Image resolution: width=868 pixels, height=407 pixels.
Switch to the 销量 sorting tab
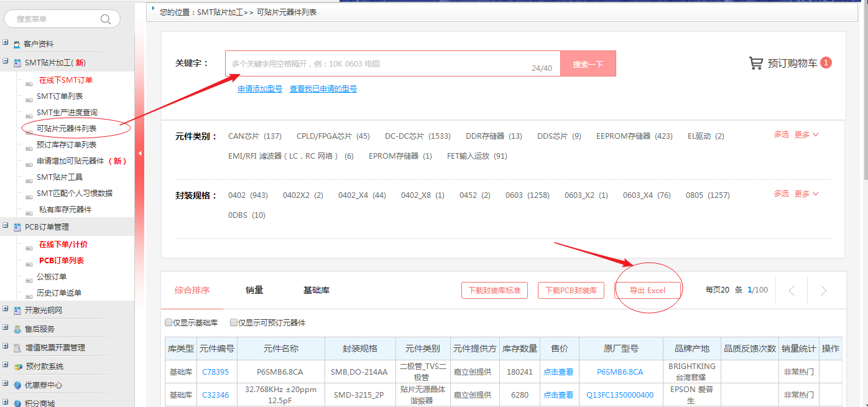coord(254,290)
